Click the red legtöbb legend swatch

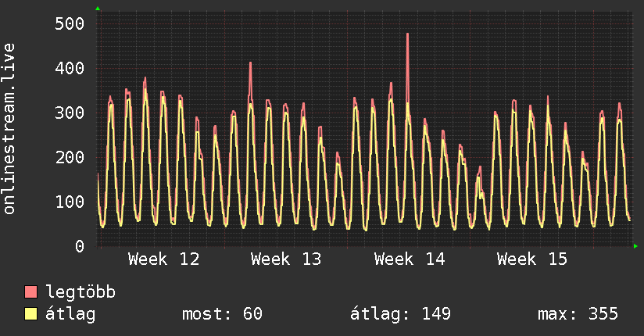(x=30, y=291)
